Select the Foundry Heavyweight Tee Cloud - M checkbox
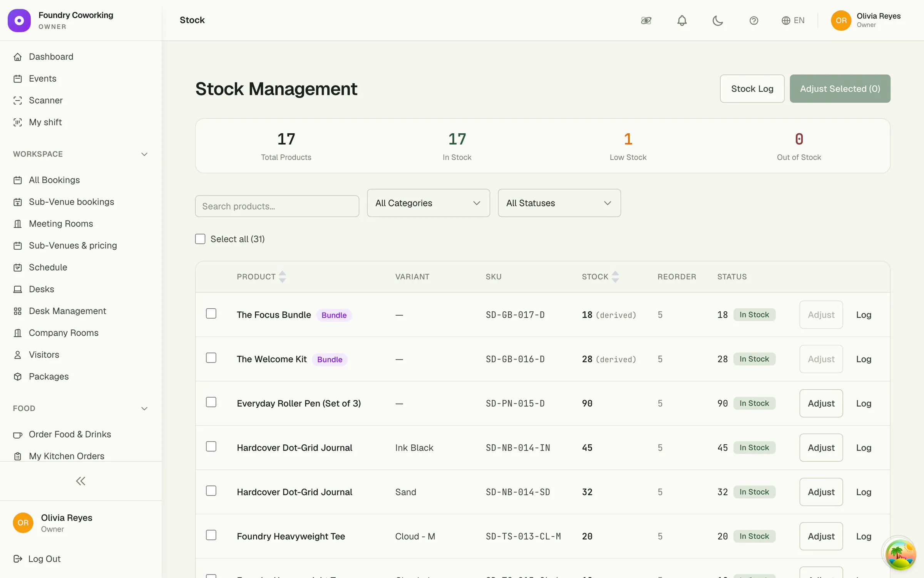The width and height of the screenshot is (924, 578). tap(211, 535)
